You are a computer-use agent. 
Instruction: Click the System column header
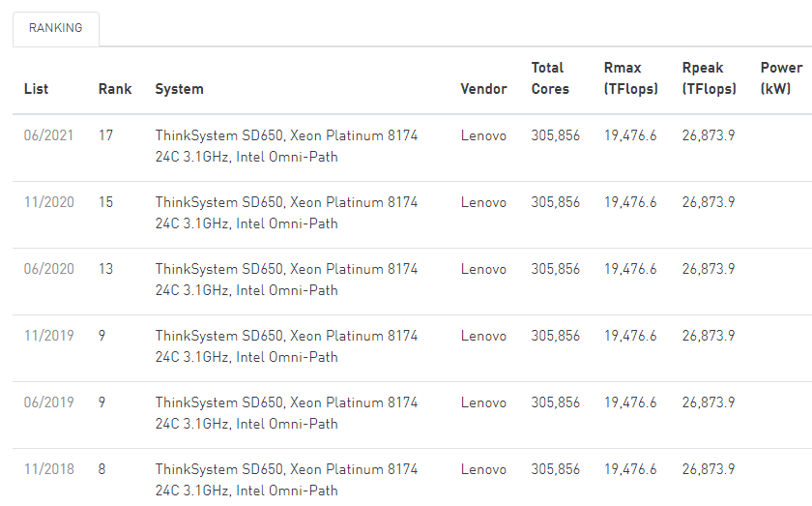(x=179, y=89)
